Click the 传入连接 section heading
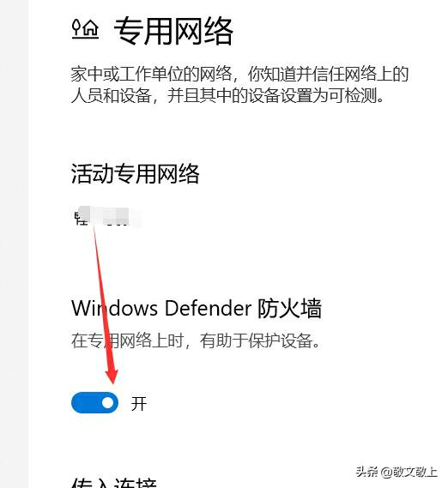448x488 pixels. 114,482
